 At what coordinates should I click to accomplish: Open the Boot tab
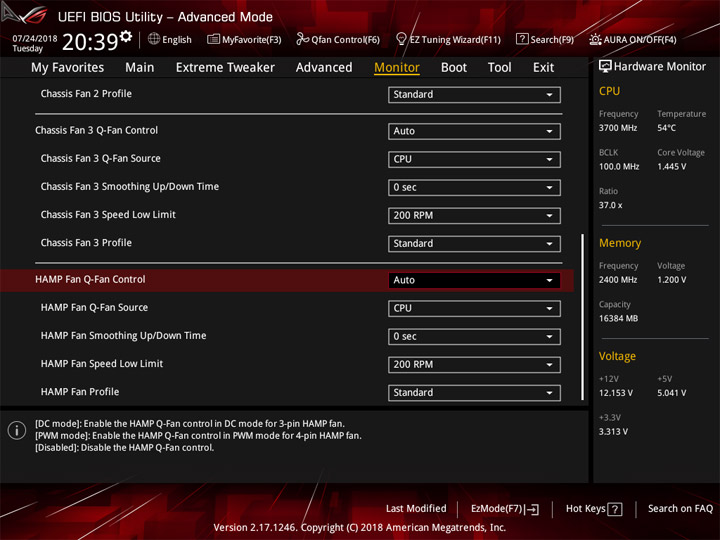click(454, 68)
